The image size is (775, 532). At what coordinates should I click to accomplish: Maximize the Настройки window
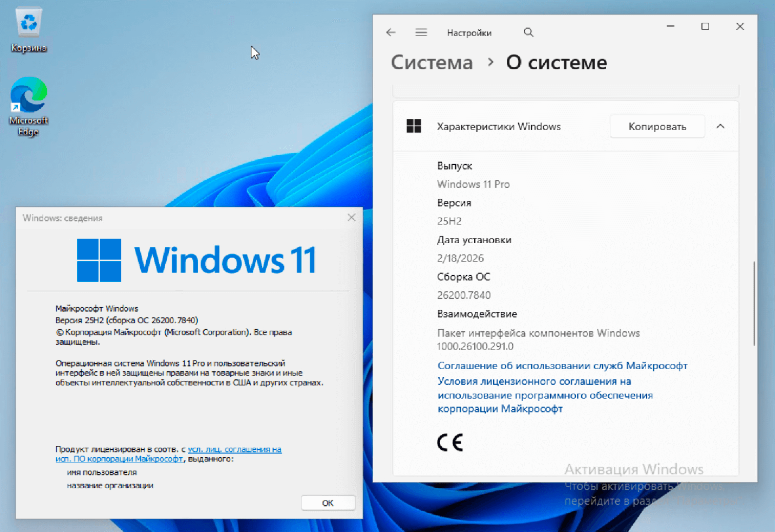coord(705,26)
